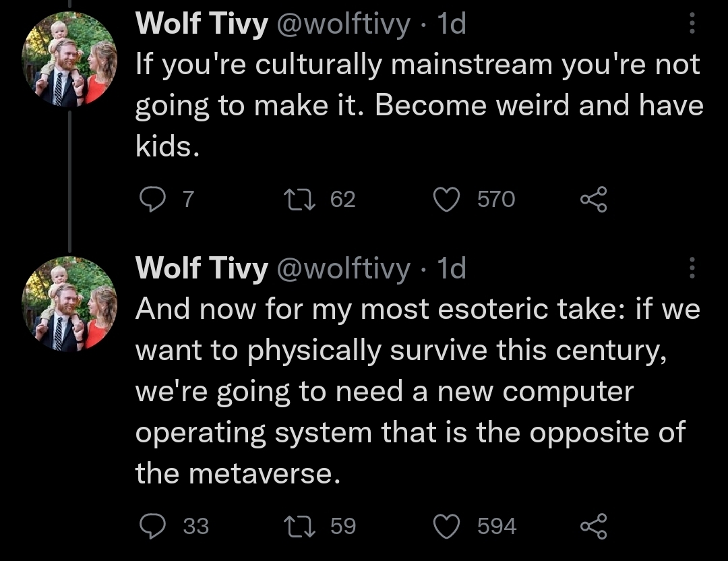Open Wolf Tivy's avatar on the second tweet
This screenshot has width=728, height=561.
click(70, 304)
